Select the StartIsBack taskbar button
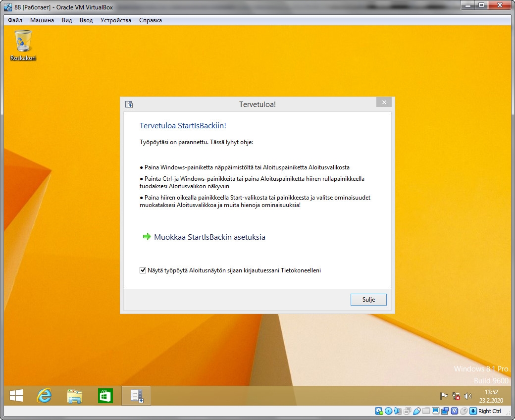This screenshot has height=420, width=515. 136,396
